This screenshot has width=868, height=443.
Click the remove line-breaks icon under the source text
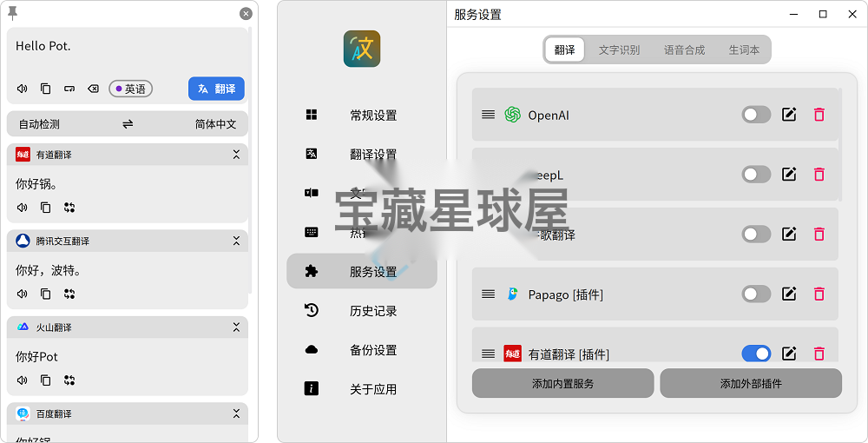[x=69, y=89]
